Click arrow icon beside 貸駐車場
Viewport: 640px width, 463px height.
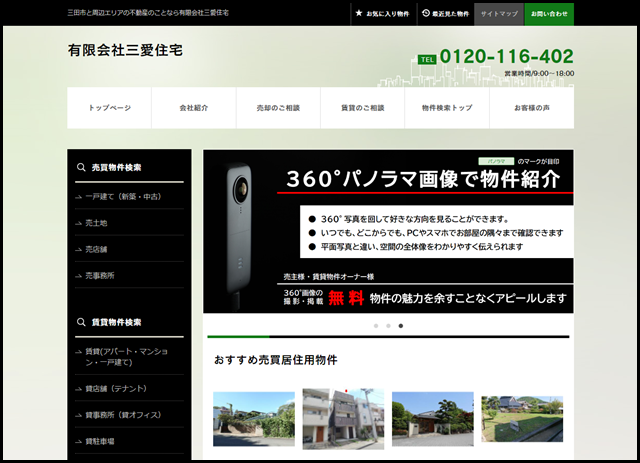click(x=79, y=441)
